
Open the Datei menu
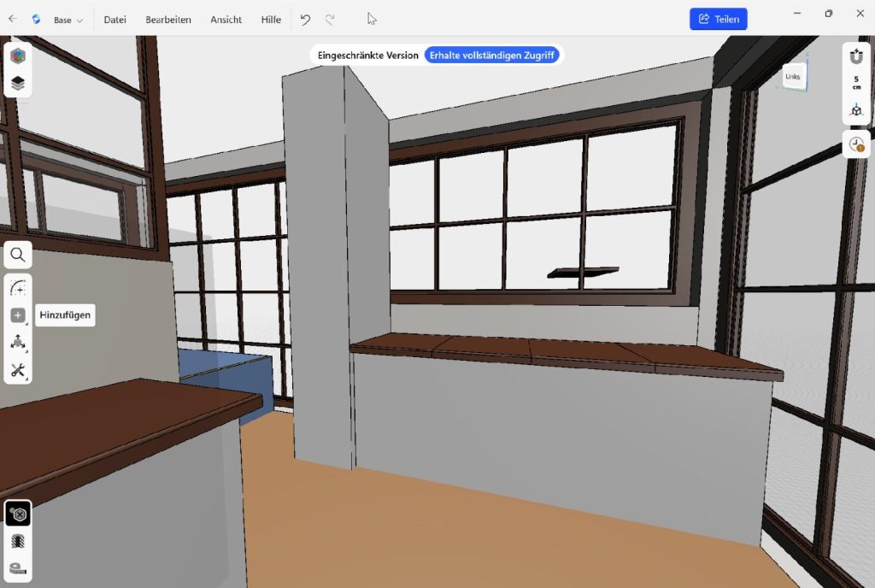pyautogui.click(x=115, y=20)
